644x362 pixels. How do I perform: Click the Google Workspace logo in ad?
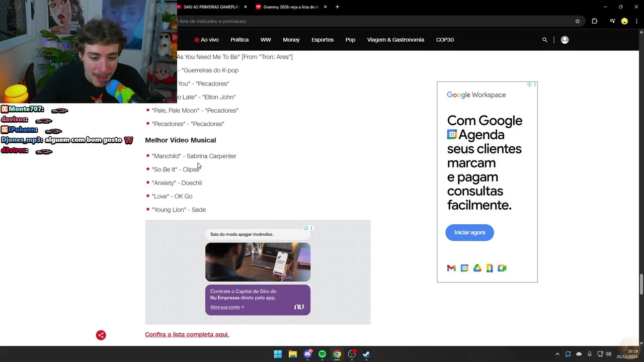point(476,95)
